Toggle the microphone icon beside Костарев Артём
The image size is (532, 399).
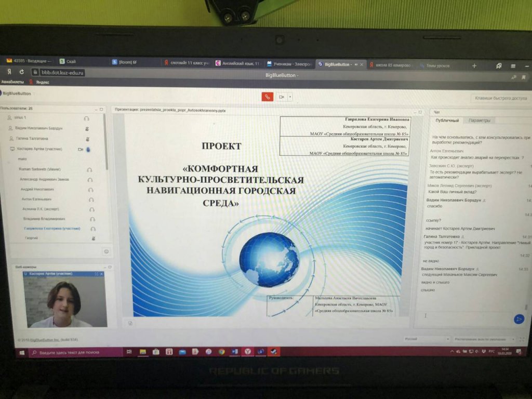click(88, 149)
